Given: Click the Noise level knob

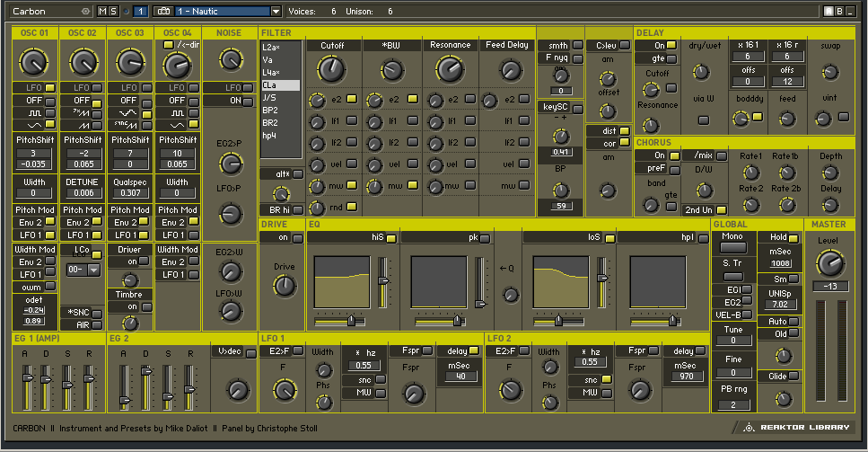Looking at the screenshot, I should 231,59.
